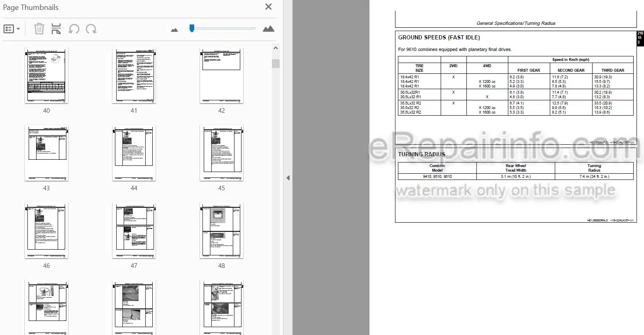Close the Page Thumbnails panel
The width and height of the screenshot is (644, 335).
268,7
